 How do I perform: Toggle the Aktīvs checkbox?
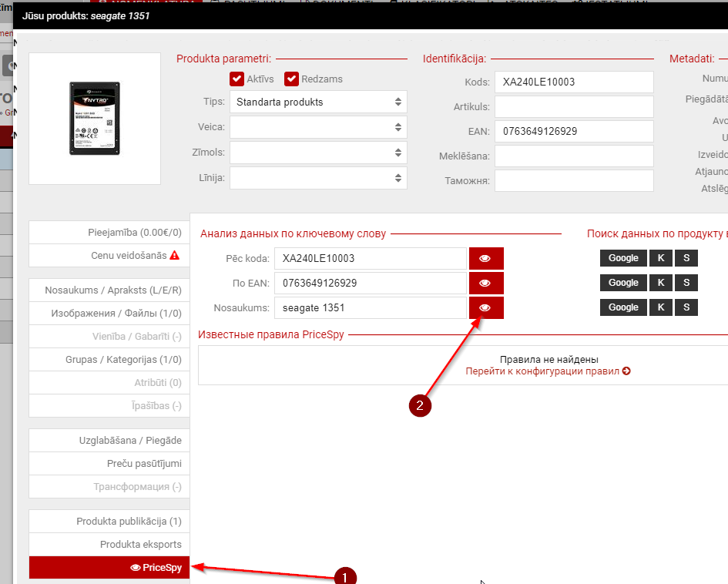click(x=237, y=79)
